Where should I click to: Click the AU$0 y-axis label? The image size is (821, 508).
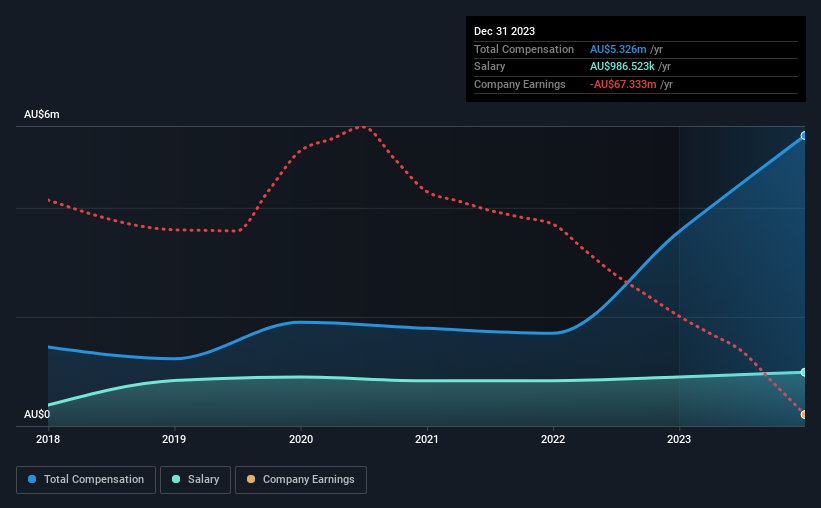37,414
